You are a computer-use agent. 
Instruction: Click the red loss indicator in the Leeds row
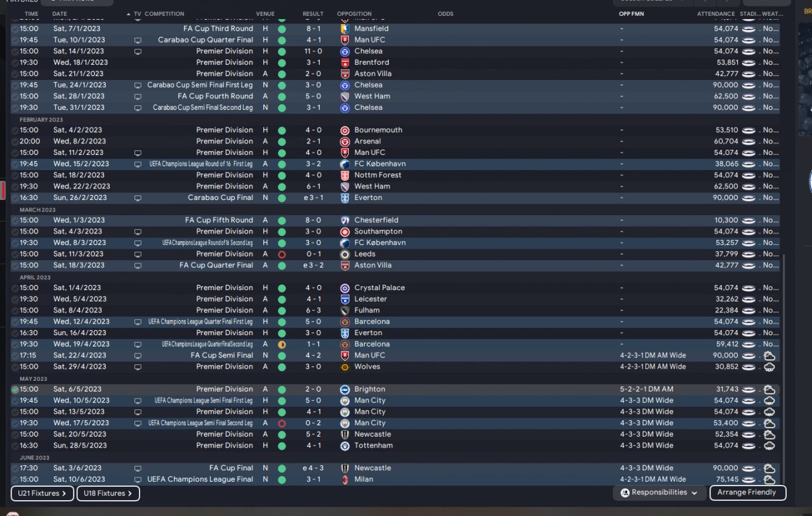coord(282,254)
